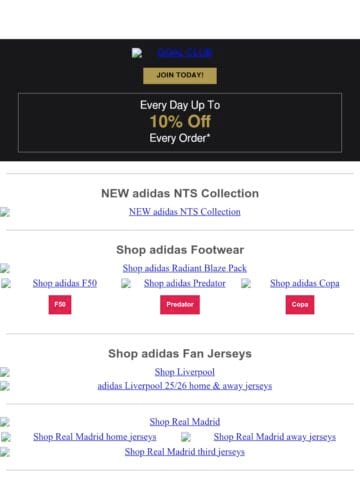Click broken image icon beside NTS Collection link
Screen dimensions: 360x480
click(x=5, y=212)
